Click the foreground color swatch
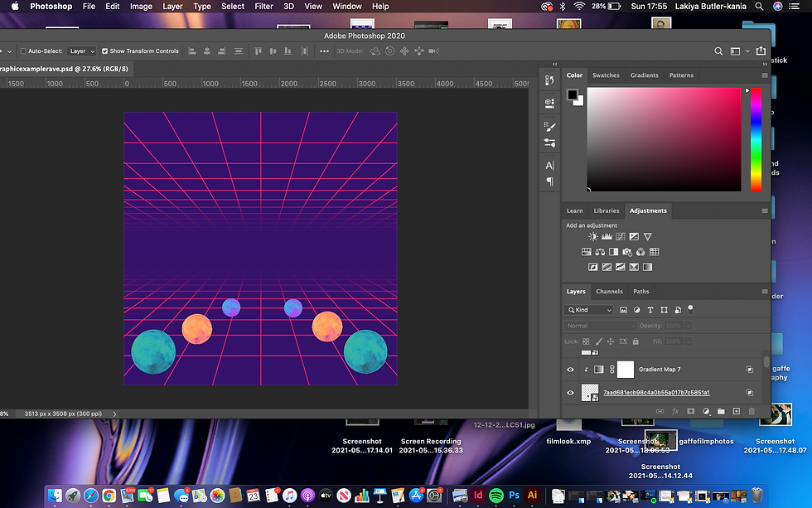The height and width of the screenshot is (508, 812). pos(573,94)
